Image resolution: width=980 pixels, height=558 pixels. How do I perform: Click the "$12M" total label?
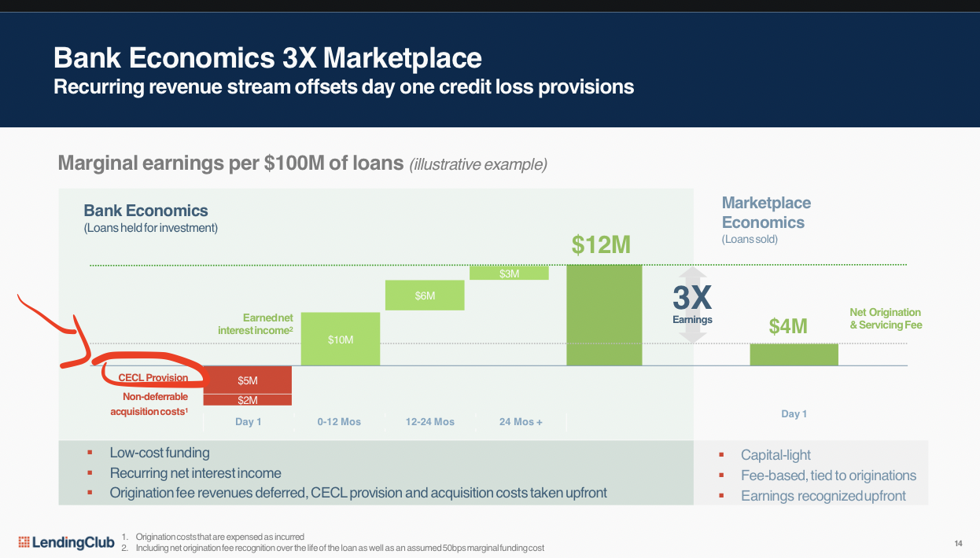coord(601,245)
